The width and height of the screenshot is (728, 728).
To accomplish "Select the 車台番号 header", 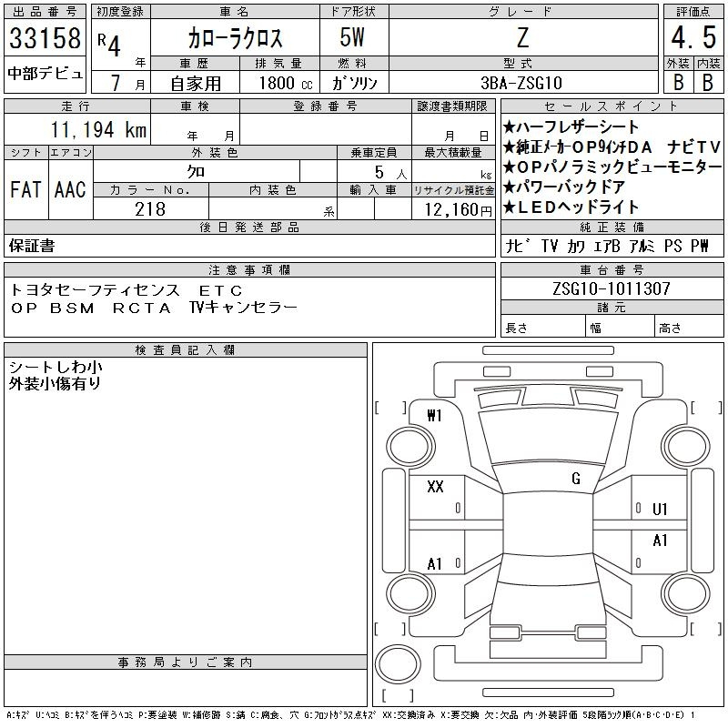I will click(x=612, y=269).
